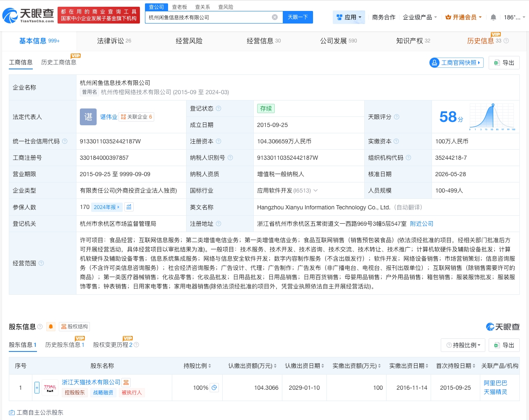
Task: Export shareholder table with 导出 button
Action: coord(504,345)
